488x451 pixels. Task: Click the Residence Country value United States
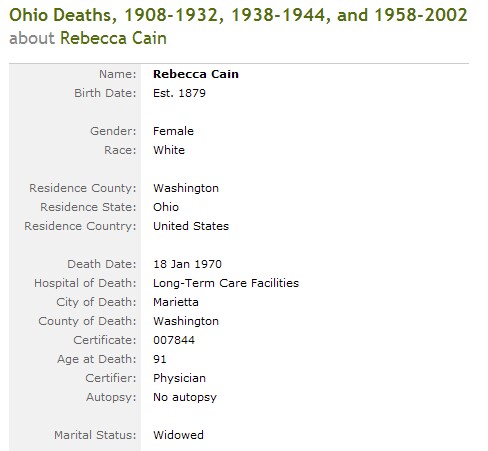pyautogui.click(x=191, y=226)
